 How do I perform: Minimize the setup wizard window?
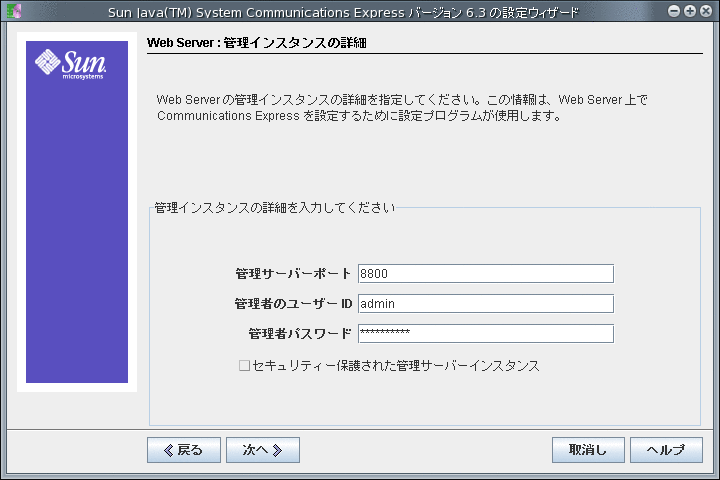[674, 11]
